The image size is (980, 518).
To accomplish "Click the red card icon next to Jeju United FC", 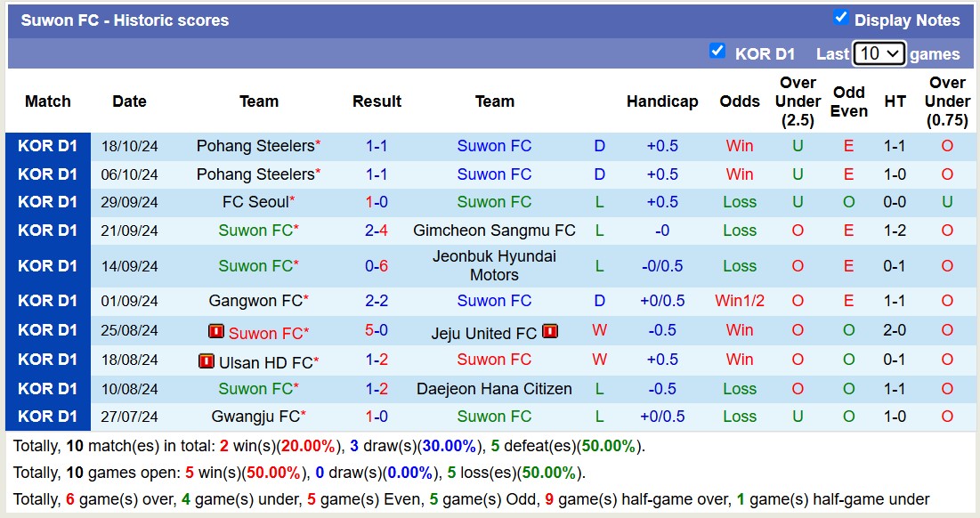I will coord(550,332).
